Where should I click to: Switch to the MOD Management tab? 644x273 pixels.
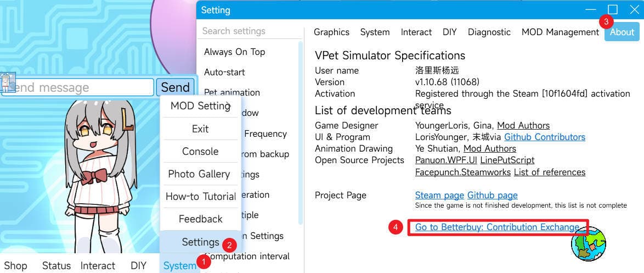coord(560,32)
